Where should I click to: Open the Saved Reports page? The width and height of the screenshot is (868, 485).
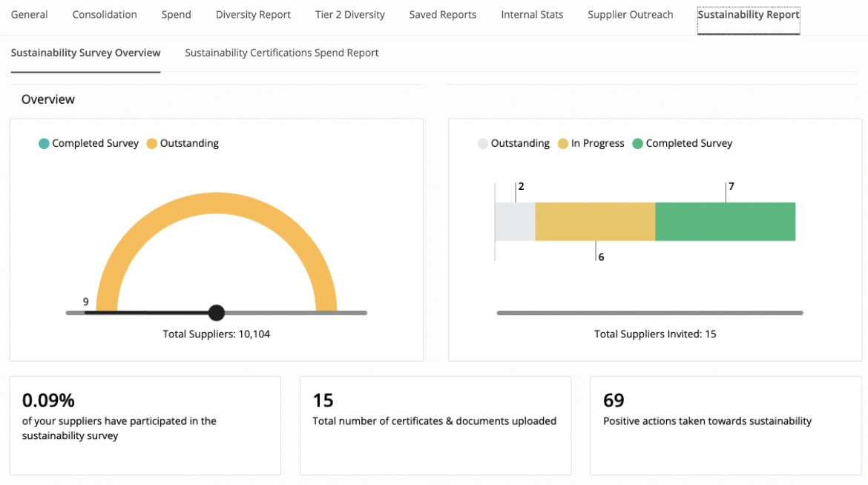click(x=442, y=14)
